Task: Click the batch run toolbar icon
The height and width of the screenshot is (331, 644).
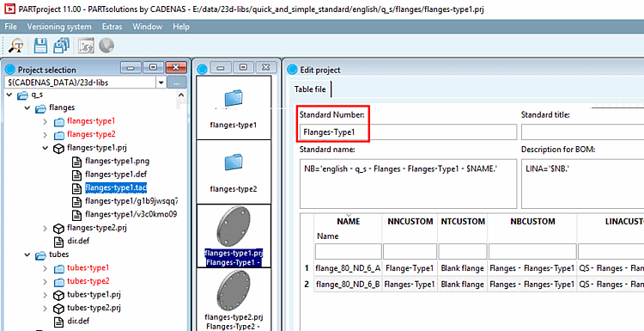Action: (86, 46)
